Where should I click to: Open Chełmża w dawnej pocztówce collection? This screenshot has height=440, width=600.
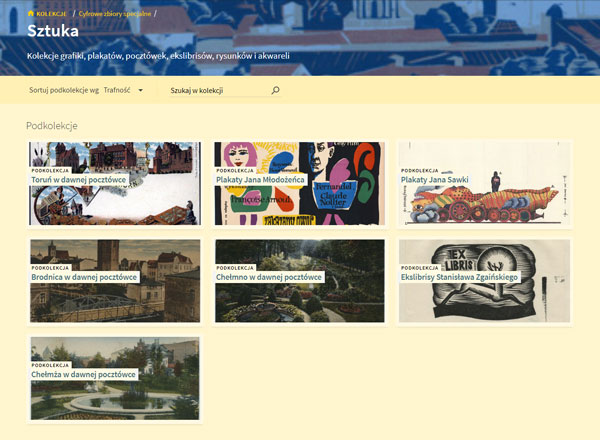[83, 375]
